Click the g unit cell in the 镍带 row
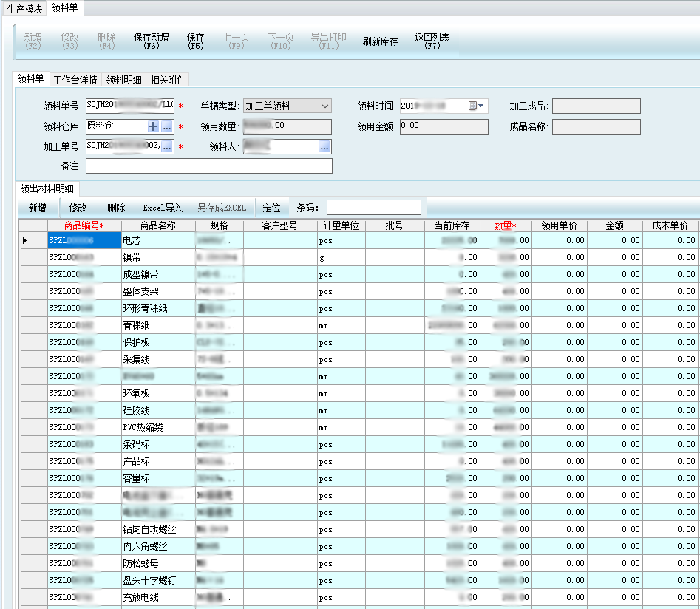This screenshot has width=700, height=609. [x=341, y=258]
